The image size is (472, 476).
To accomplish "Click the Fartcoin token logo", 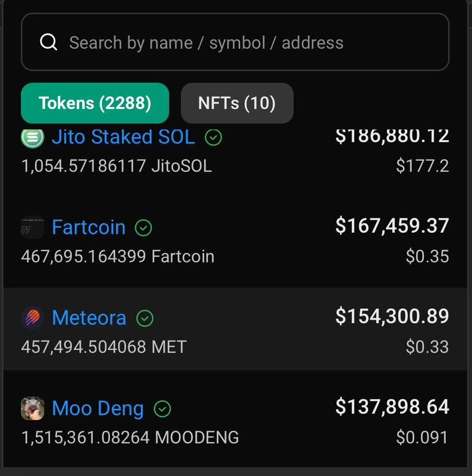I will point(32,227).
